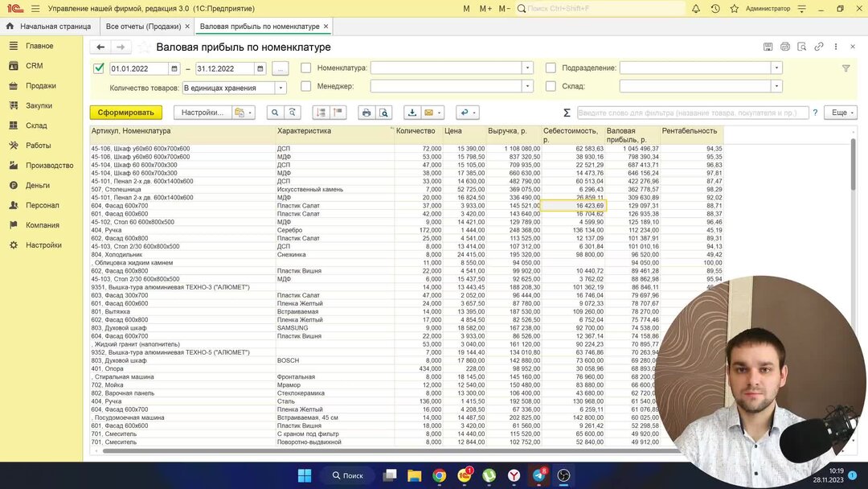Open report variants dropdown next to Настройки
This screenshot has width=868, height=489.
(x=243, y=113)
